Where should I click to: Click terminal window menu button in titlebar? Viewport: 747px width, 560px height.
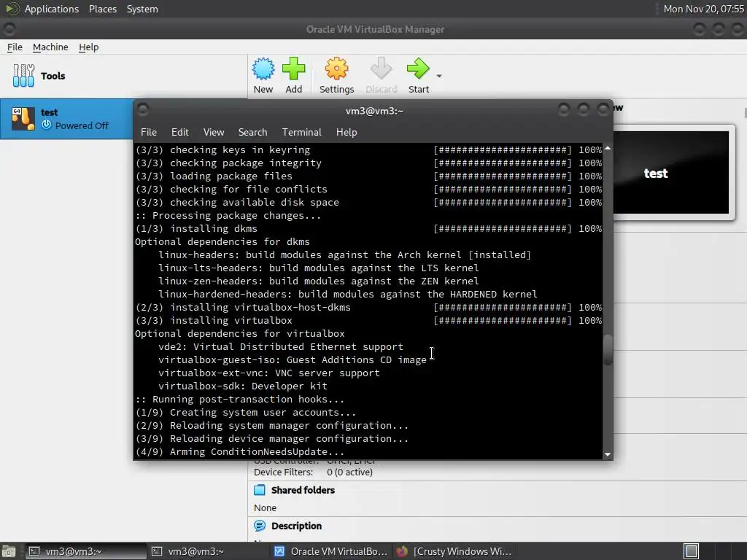(x=143, y=110)
